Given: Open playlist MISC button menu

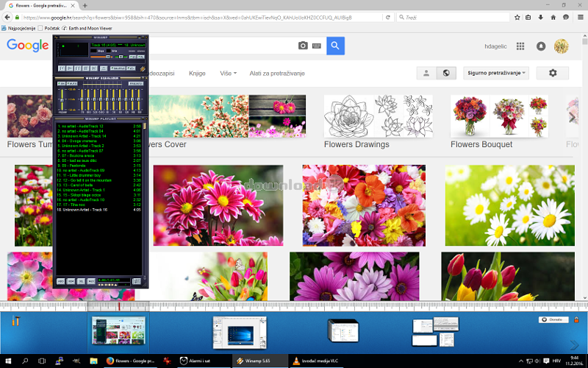Looking at the screenshot, I should pos(91,281).
